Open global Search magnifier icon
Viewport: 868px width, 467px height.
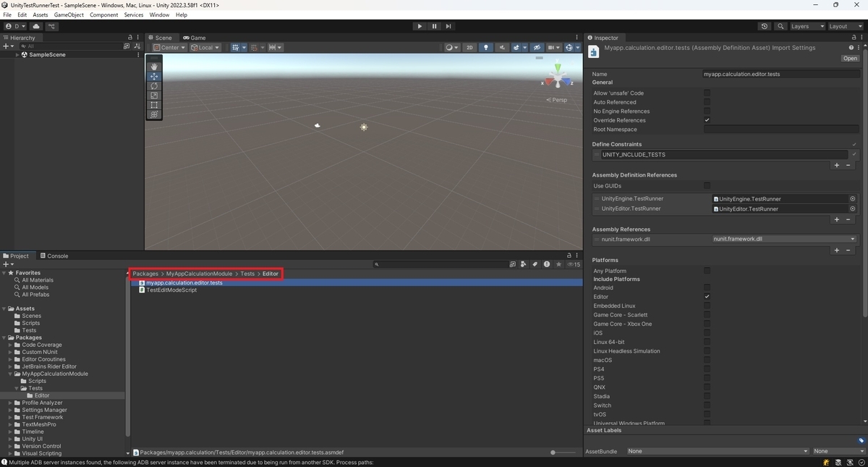(x=780, y=26)
